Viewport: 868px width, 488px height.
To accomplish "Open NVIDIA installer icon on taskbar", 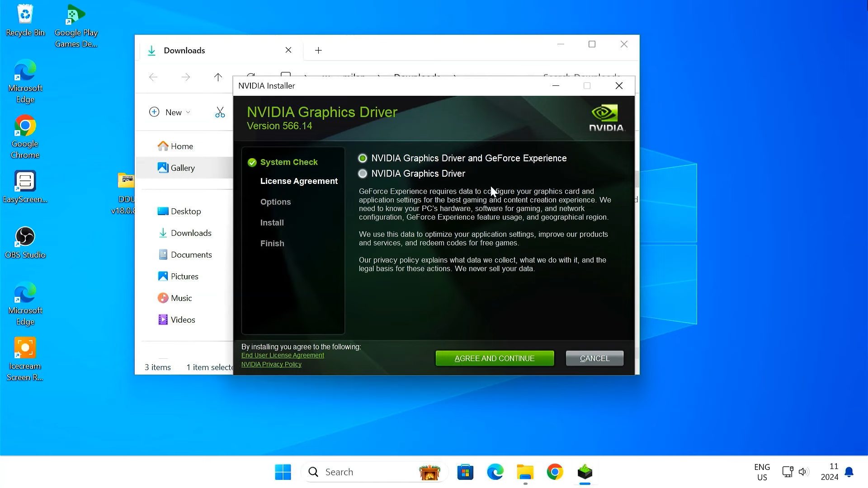I will pyautogui.click(x=585, y=472).
